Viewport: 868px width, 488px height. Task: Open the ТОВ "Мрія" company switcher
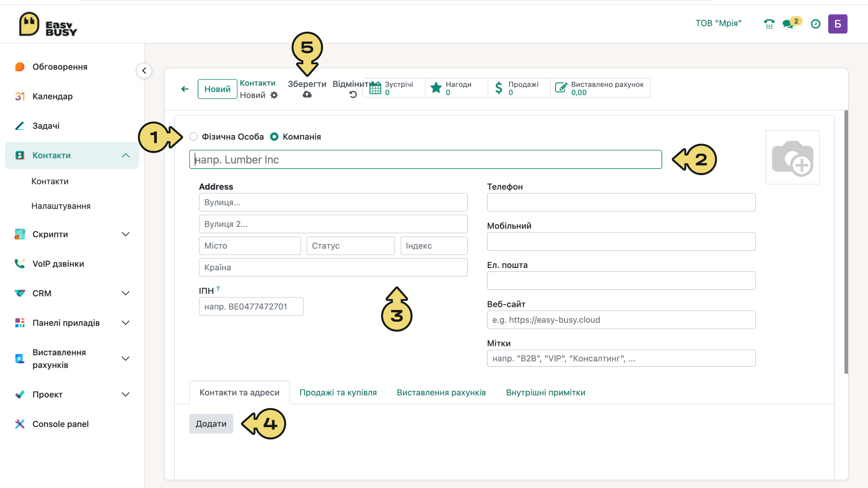coord(718,23)
